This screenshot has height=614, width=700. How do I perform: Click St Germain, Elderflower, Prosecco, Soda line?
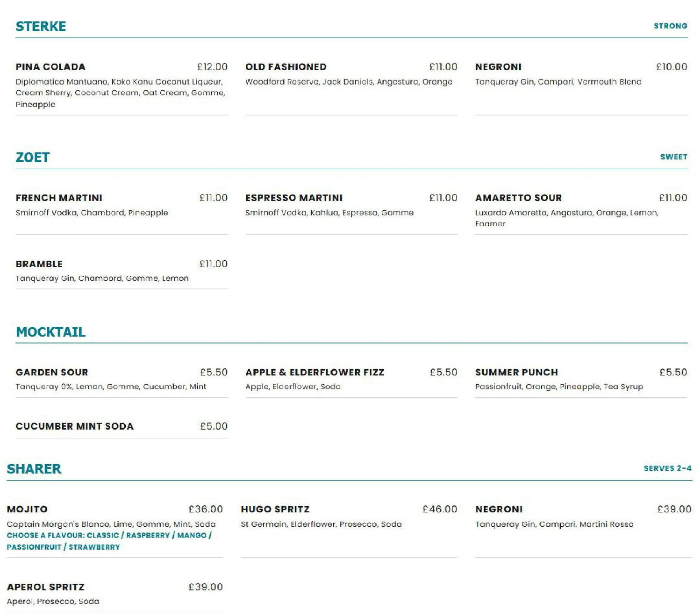pos(321,524)
